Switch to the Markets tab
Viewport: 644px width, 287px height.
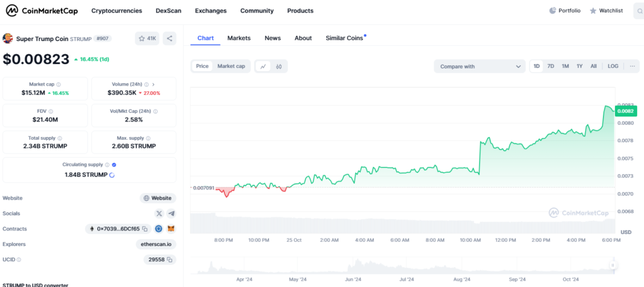239,38
